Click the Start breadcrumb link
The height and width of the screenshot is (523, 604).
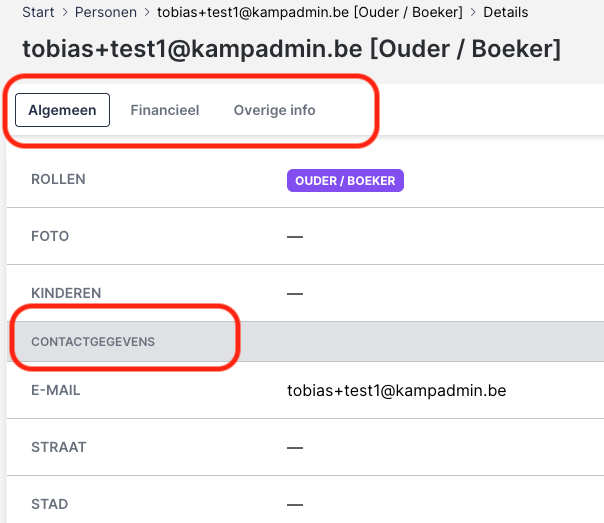click(x=38, y=13)
